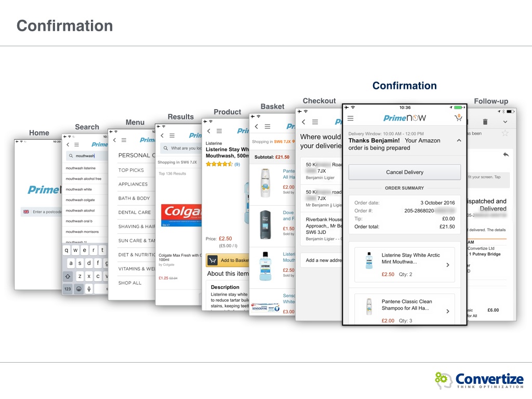Choose suggestion 'mouthwash oral b'

coord(79,221)
